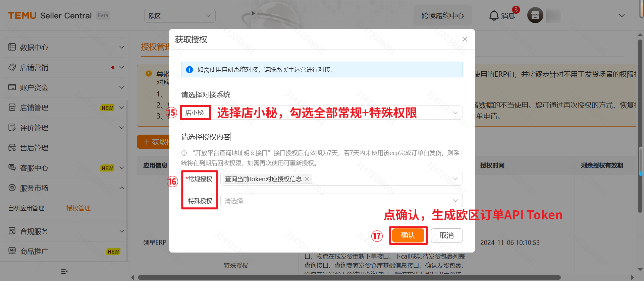This screenshot has height=281, width=644.
Task: Click the hint icon before 开放平台查询地址明文接口
Action: (184, 153)
